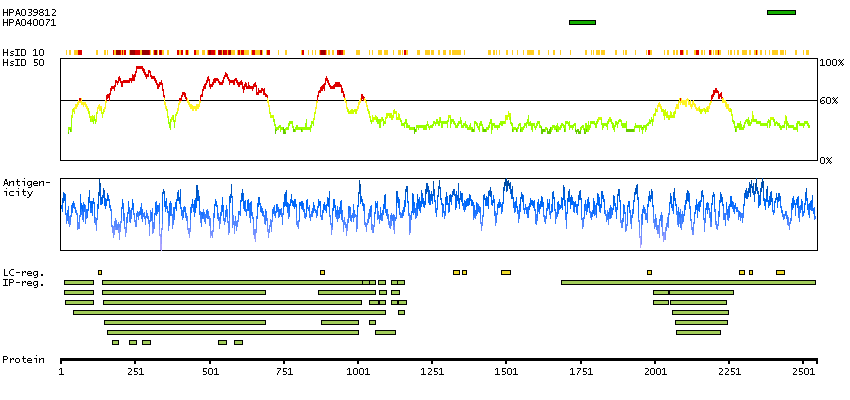Viewport: 850px width, 400px height.
Task: Click position 1001 on protein axis
Action: point(358,371)
